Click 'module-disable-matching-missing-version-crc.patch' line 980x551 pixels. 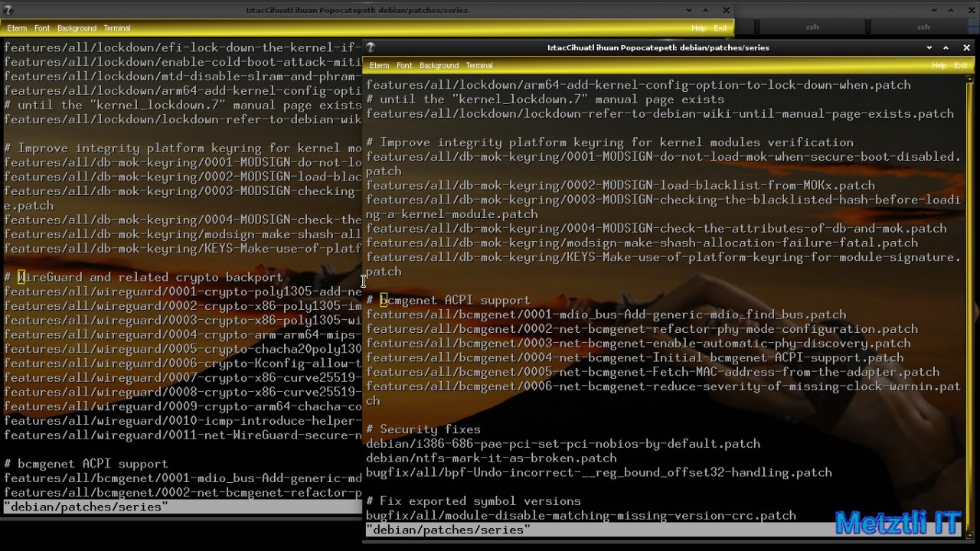point(581,516)
